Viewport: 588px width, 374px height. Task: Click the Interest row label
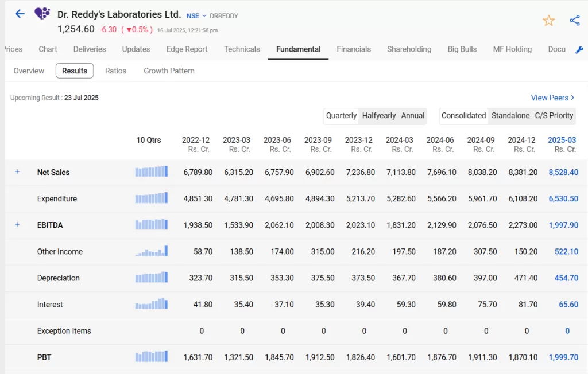click(50, 304)
